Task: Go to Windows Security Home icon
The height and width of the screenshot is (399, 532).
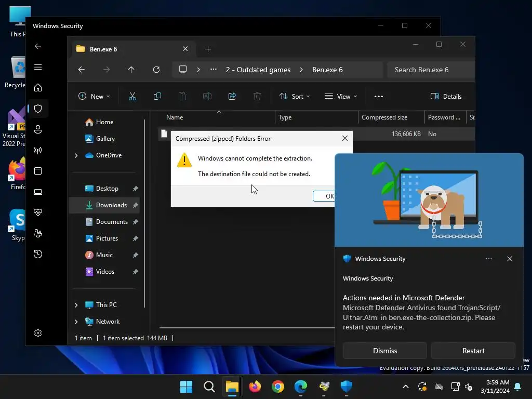Action: click(38, 87)
